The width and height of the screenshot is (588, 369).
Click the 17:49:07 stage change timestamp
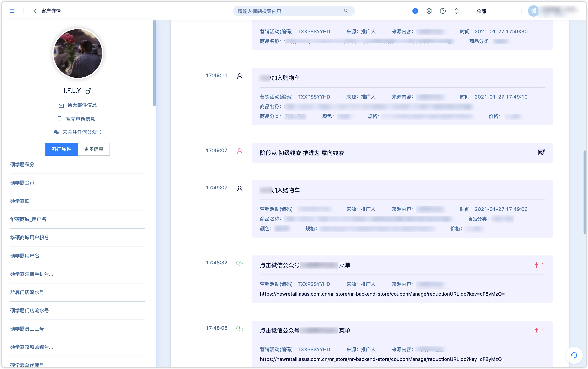tap(216, 151)
